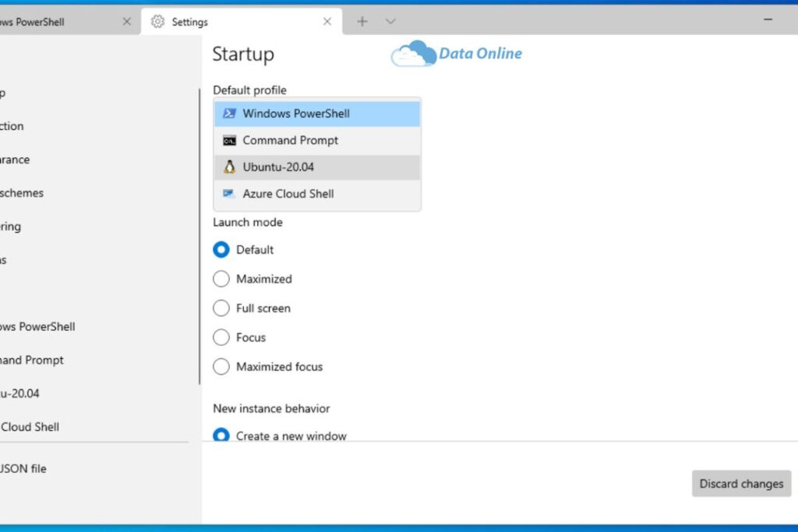Screen dimensions: 798x532
Task: Click the Command Prompt console icon
Action: click(x=230, y=140)
